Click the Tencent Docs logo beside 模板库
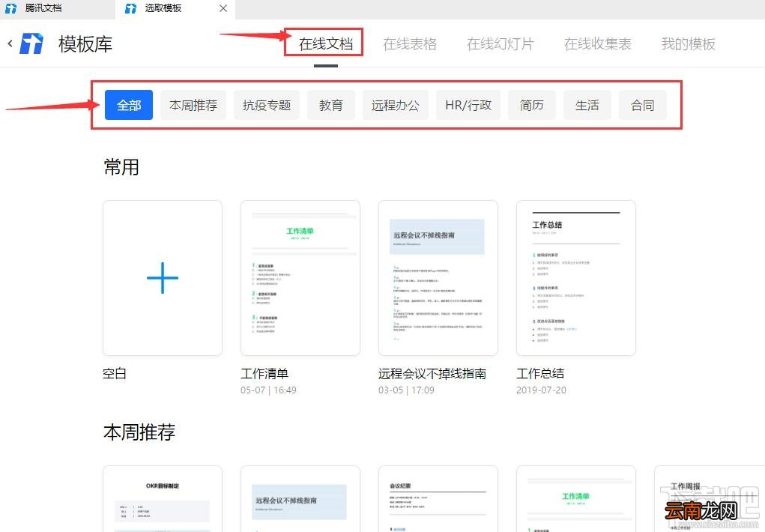The height and width of the screenshot is (532, 765). pyautogui.click(x=31, y=43)
